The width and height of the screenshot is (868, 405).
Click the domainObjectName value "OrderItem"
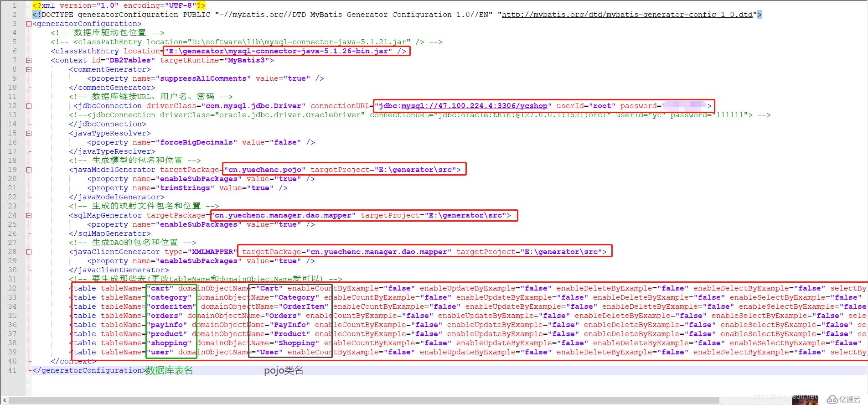coord(304,306)
